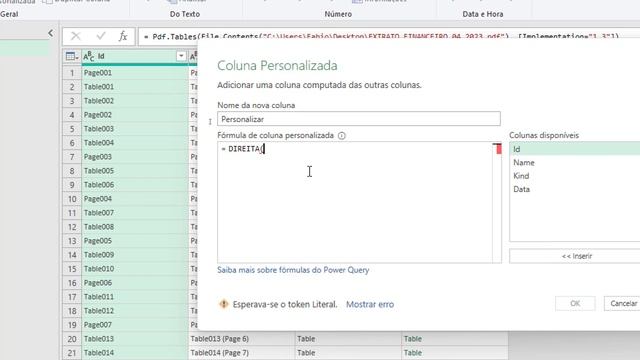
Task: Click the warning icon near error message
Action: coord(224,304)
